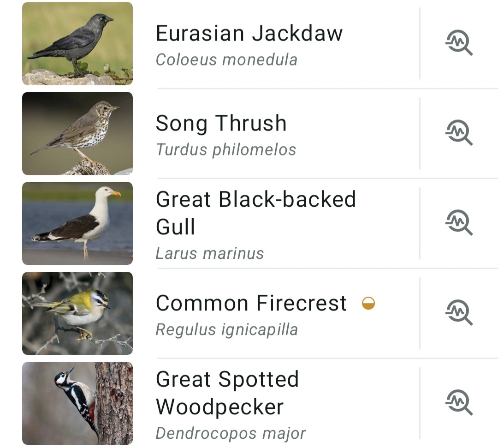Screen dimensions: 498x448
Task: Tap sound search icon for Great Spotted Woodpecker
Action: point(459,403)
